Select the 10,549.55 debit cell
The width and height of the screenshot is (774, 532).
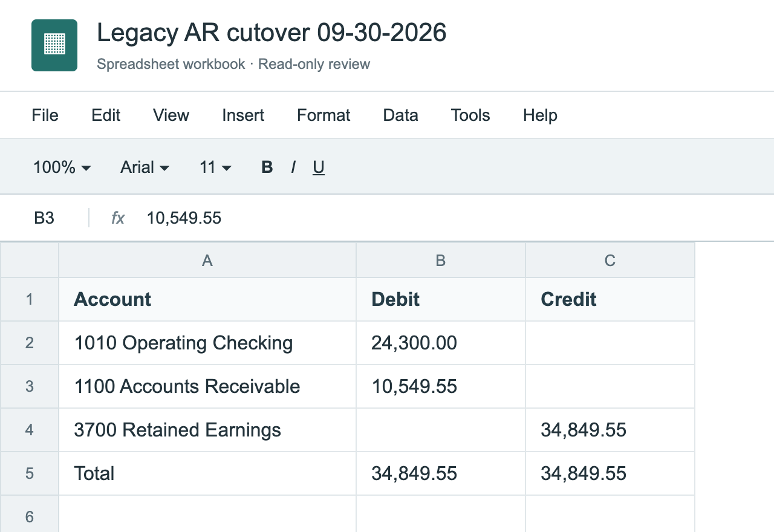coord(441,386)
